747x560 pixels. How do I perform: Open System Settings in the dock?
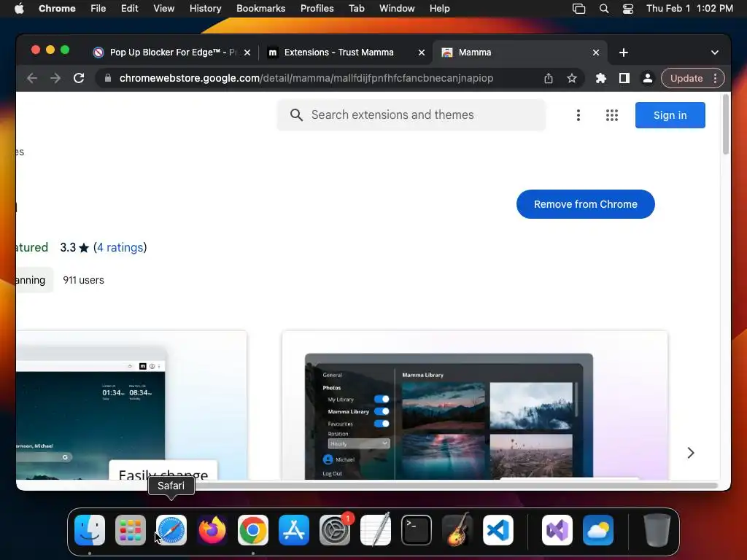(x=335, y=530)
